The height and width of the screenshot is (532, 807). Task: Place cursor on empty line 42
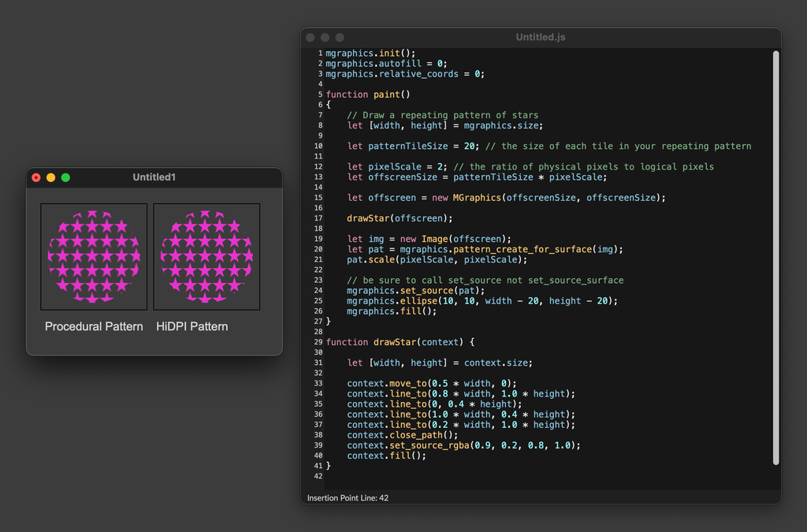[394, 476]
